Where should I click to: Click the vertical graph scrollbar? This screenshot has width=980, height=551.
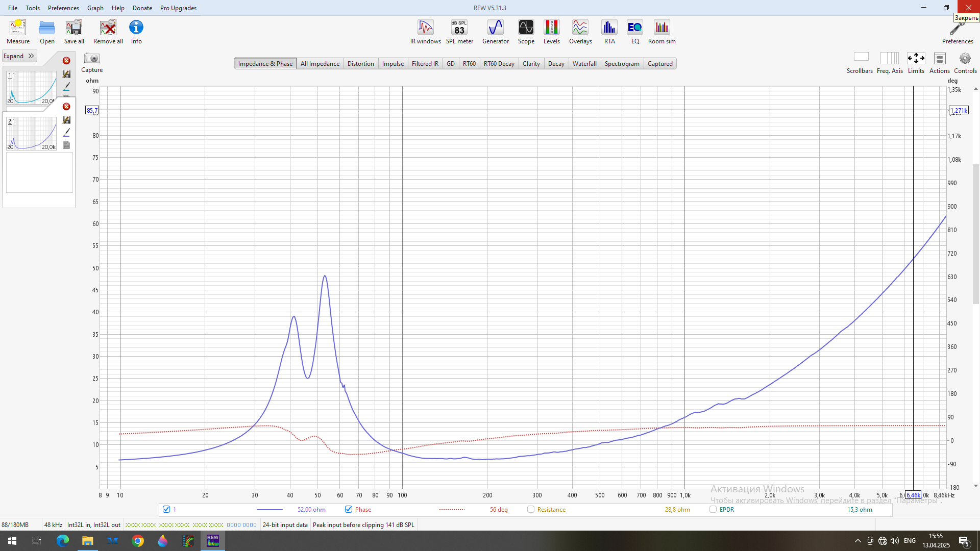pyautogui.click(x=975, y=234)
